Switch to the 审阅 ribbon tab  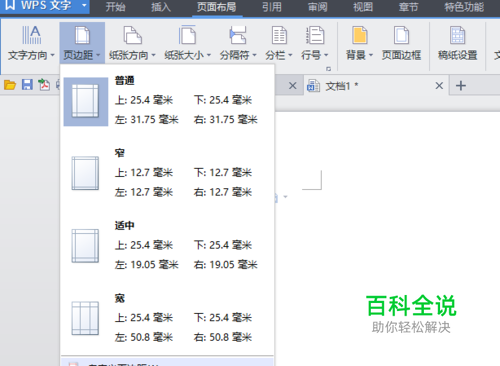318,7
